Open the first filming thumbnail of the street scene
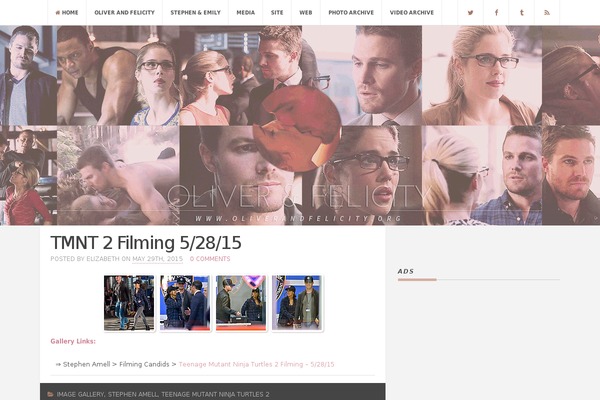The image size is (600, 400). tap(129, 303)
